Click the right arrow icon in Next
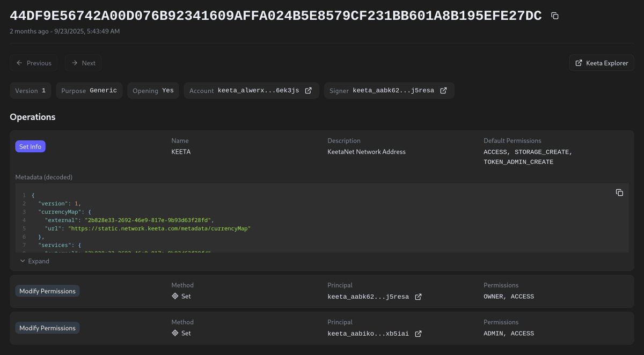 pos(75,63)
